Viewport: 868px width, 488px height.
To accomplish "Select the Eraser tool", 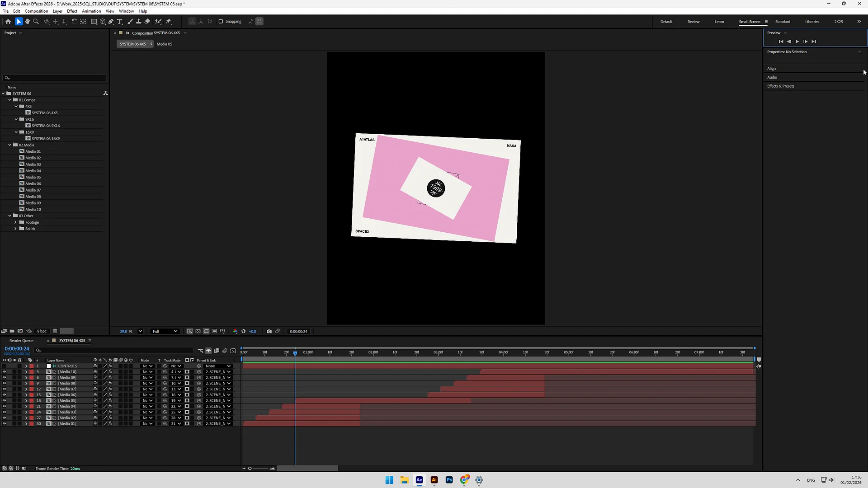I will coord(147,21).
